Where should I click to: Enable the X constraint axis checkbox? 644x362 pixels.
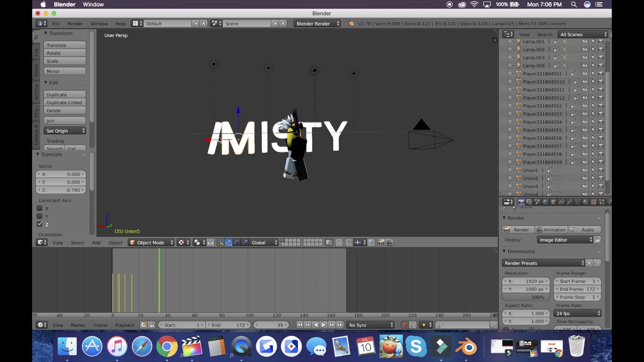coord(40,208)
